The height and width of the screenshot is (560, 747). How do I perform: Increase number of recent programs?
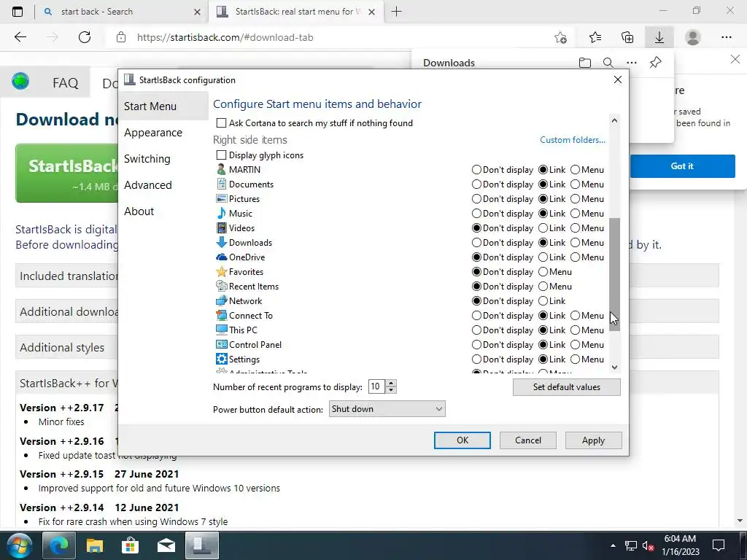tap(391, 384)
